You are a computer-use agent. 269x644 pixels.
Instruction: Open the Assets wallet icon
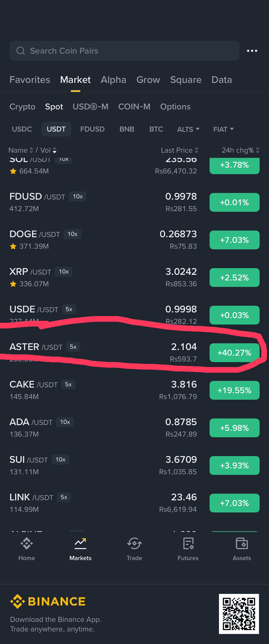[242, 543]
